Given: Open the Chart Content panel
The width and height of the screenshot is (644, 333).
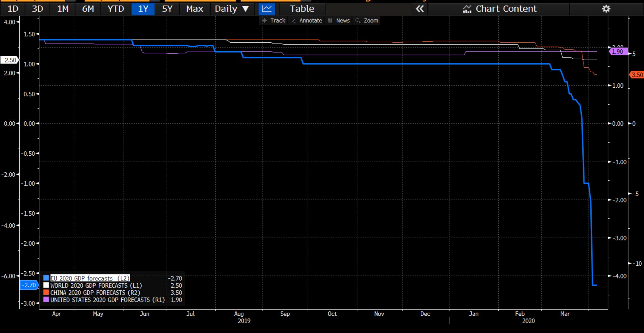Looking at the screenshot, I should tap(499, 9).
